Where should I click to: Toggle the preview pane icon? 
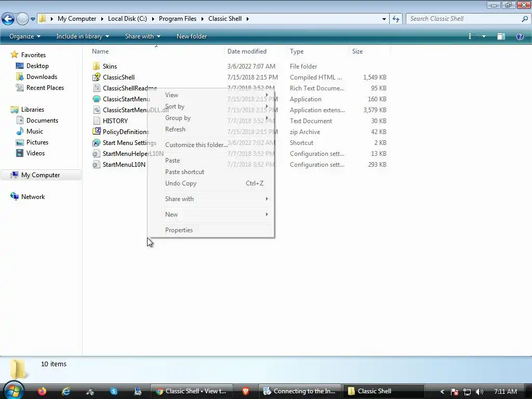coord(501,36)
